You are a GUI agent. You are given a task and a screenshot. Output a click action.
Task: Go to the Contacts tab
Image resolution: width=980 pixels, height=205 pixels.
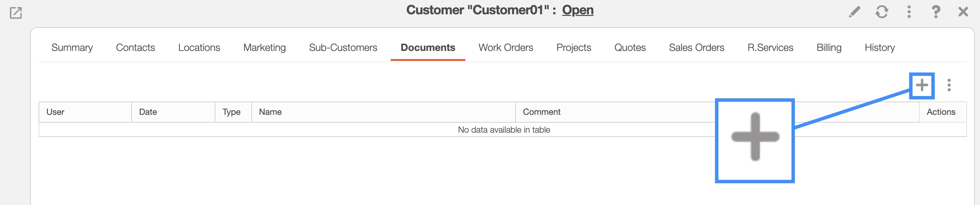pyautogui.click(x=136, y=48)
